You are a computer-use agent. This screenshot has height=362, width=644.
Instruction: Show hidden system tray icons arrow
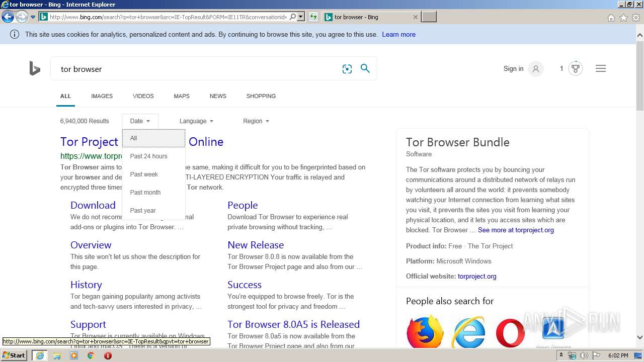(561, 355)
